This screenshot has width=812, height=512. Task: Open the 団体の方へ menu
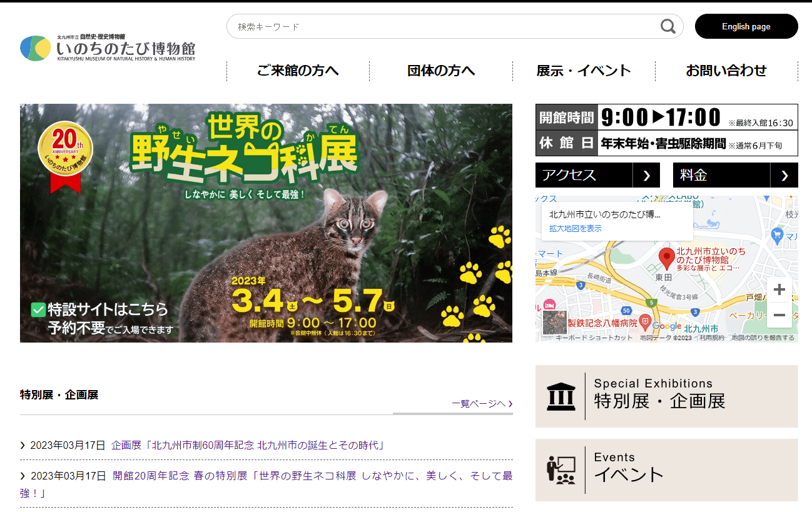441,71
